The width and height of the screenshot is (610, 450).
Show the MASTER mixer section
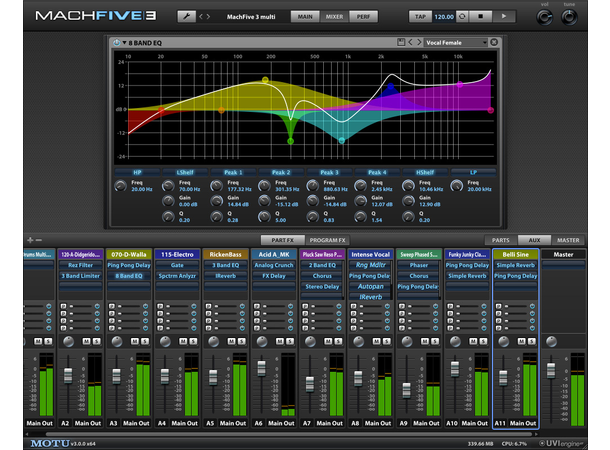click(568, 240)
